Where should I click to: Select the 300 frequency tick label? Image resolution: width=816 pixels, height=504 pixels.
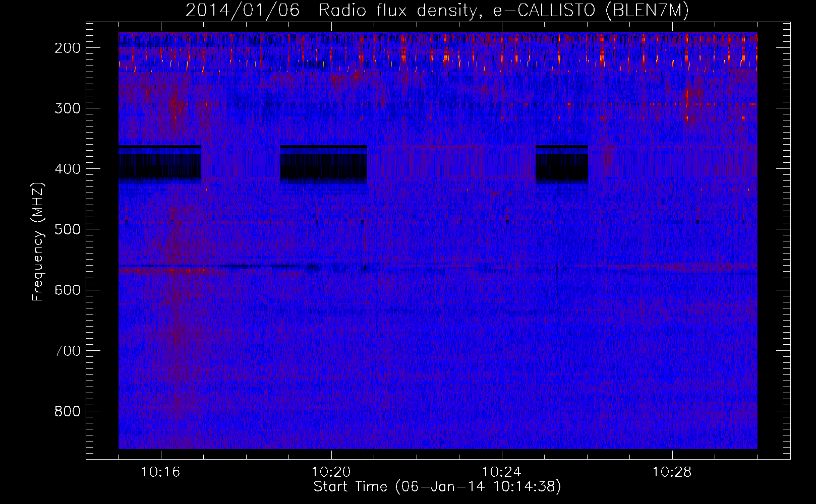pyautogui.click(x=68, y=108)
